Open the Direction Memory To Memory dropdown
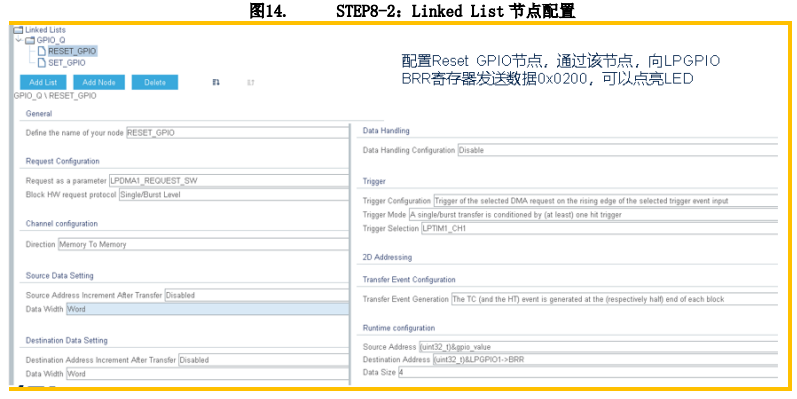The width and height of the screenshot is (797, 399). pyautogui.click(x=203, y=244)
